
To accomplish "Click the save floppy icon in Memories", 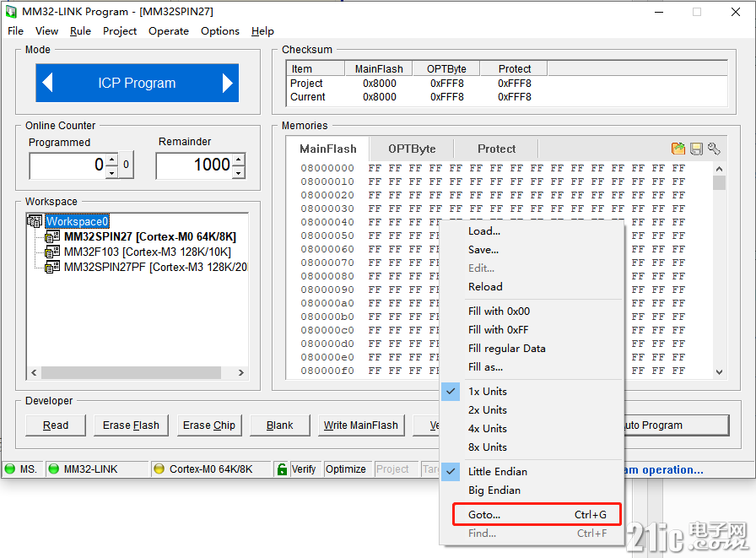I will (x=696, y=149).
